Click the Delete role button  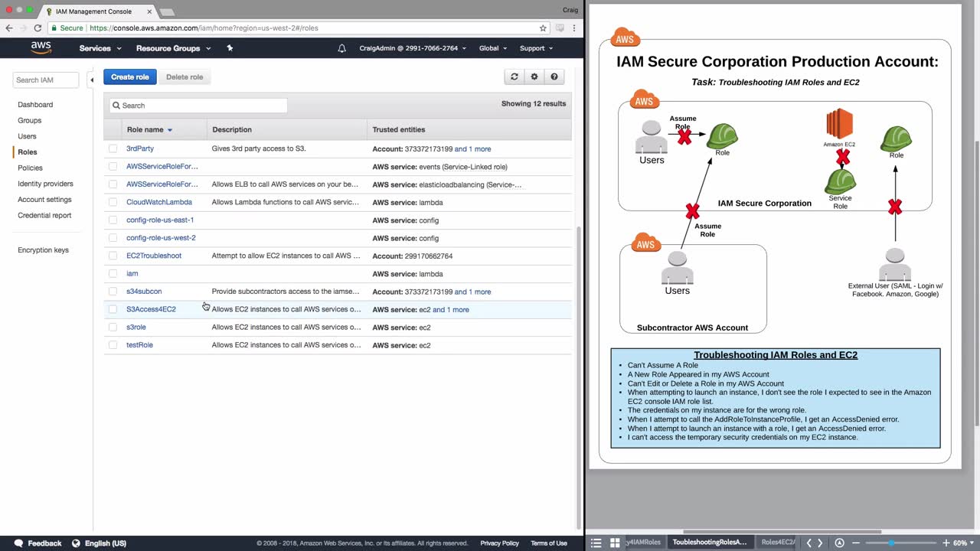click(185, 77)
